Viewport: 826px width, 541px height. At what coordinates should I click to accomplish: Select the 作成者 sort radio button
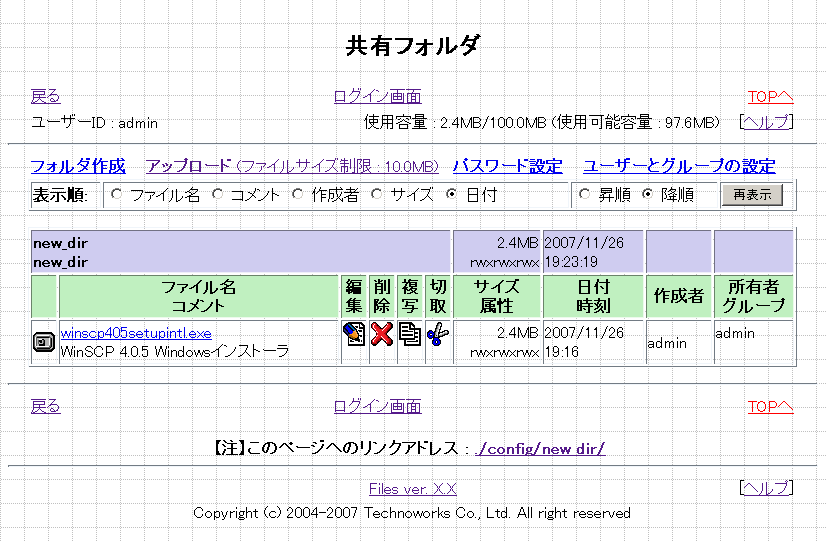tap(298, 194)
